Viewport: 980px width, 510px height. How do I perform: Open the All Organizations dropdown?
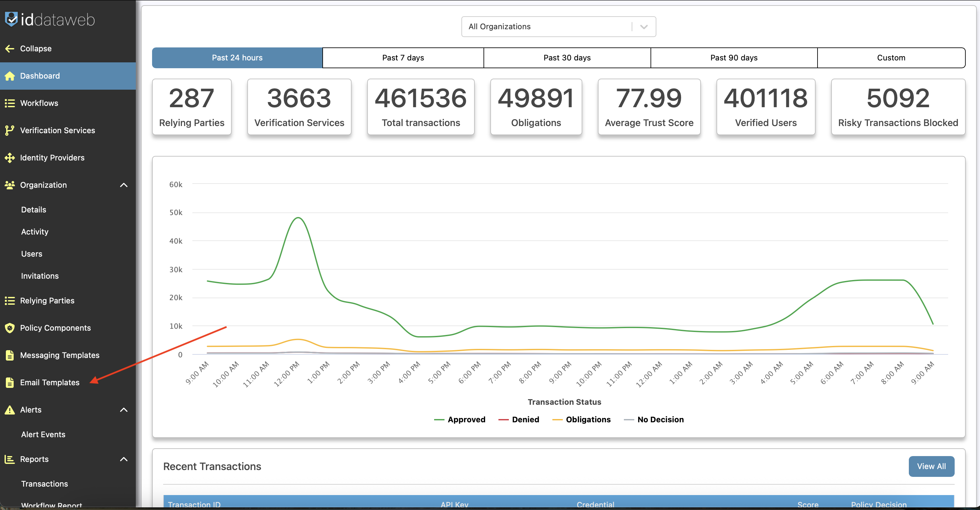point(558,27)
